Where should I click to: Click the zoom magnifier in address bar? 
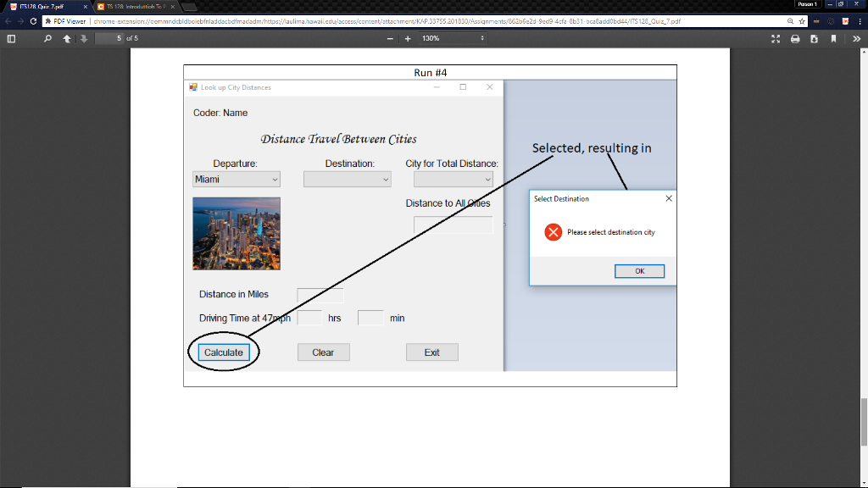point(791,21)
